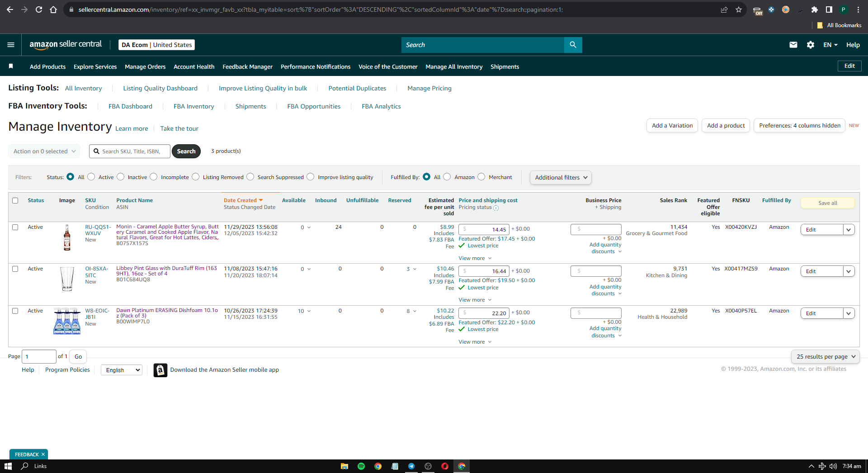The image size is (868, 473).
Task: Open the FBA Inventory tool link
Action: coord(194,106)
